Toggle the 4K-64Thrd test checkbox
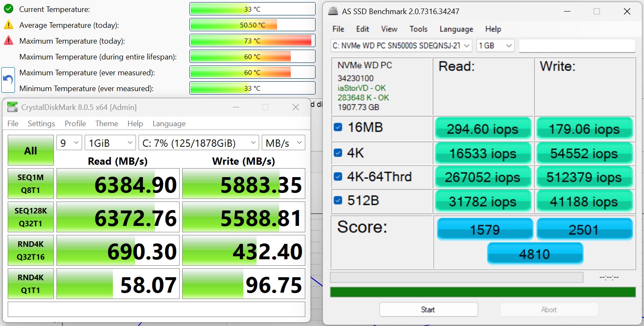Image resolution: width=644 pixels, height=326 pixels. click(x=338, y=176)
